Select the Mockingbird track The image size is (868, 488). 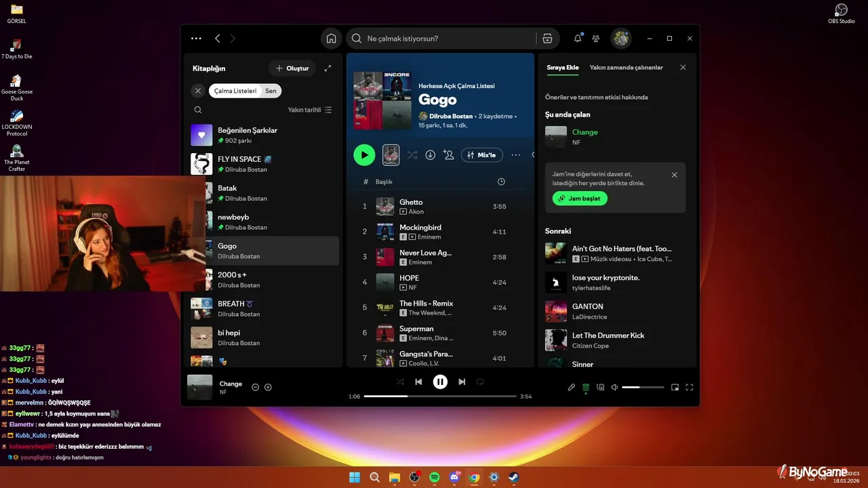point(441,232)
